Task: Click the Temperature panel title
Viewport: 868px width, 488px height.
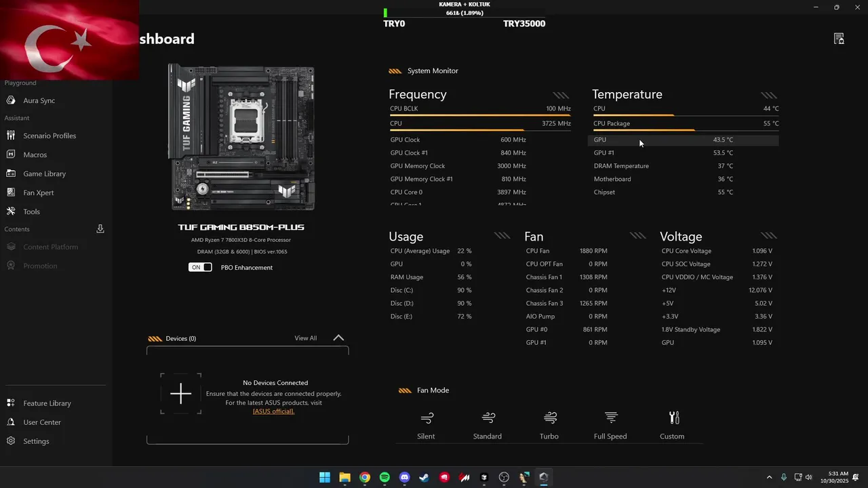Action: [x=627, y=94]
